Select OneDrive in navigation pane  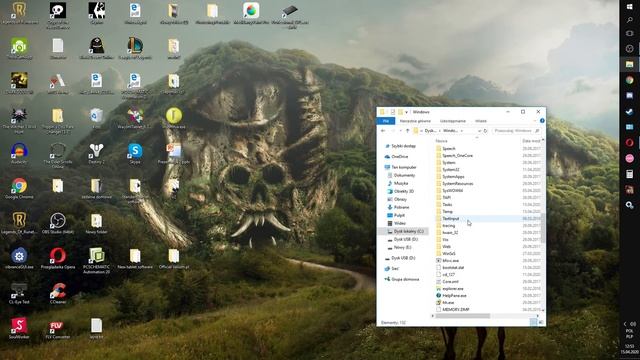tap(400, 156)
